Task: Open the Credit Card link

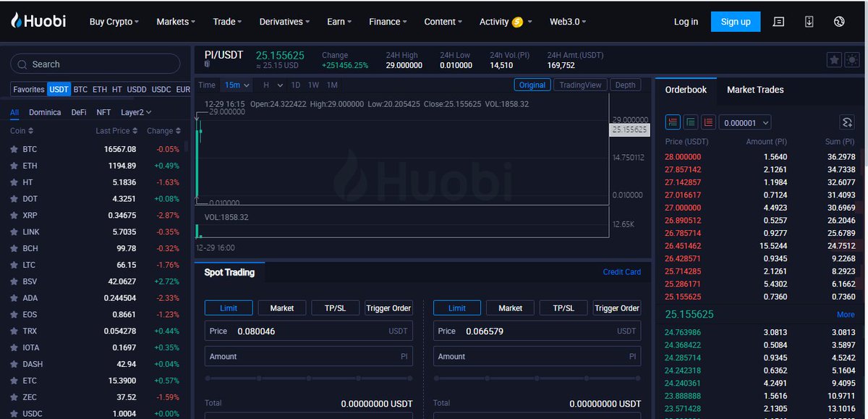Action: (622, 272)
